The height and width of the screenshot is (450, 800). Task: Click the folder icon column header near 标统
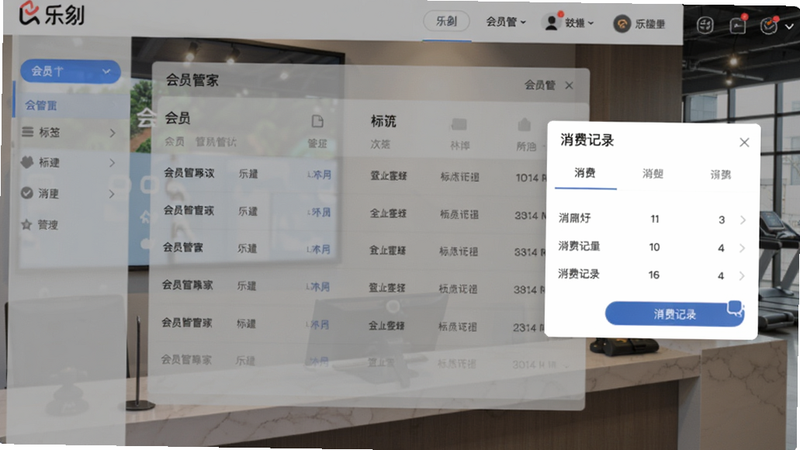(x=459, y=124)
